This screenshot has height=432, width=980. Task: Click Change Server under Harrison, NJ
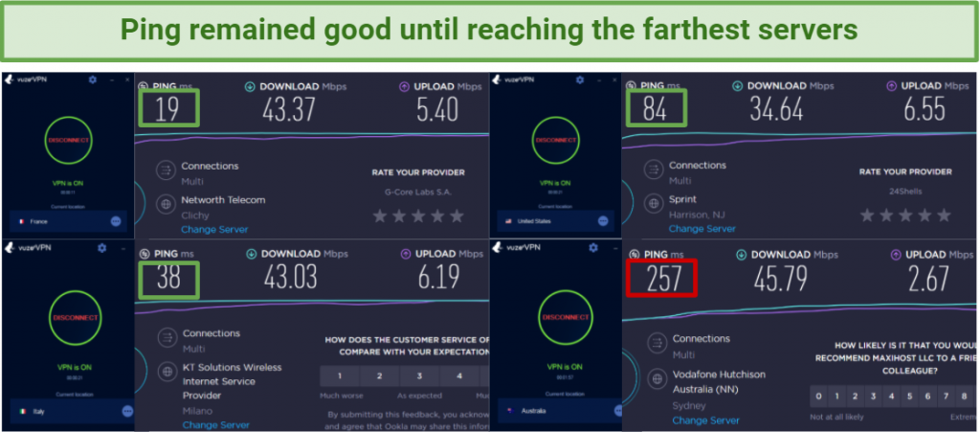702,229
